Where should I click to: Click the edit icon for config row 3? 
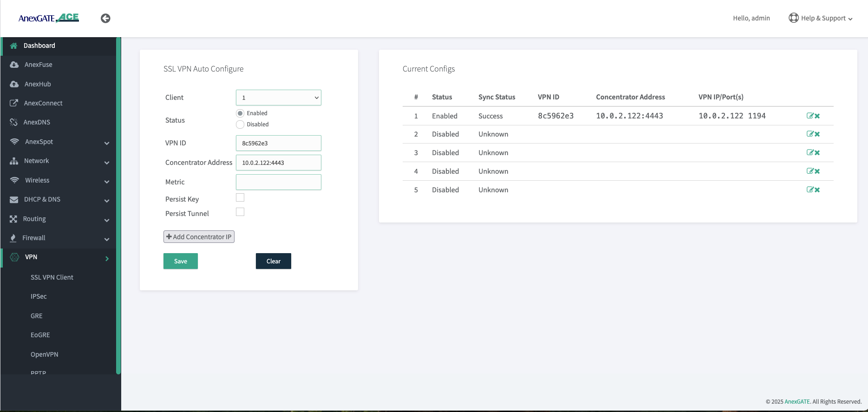(810, 153)
